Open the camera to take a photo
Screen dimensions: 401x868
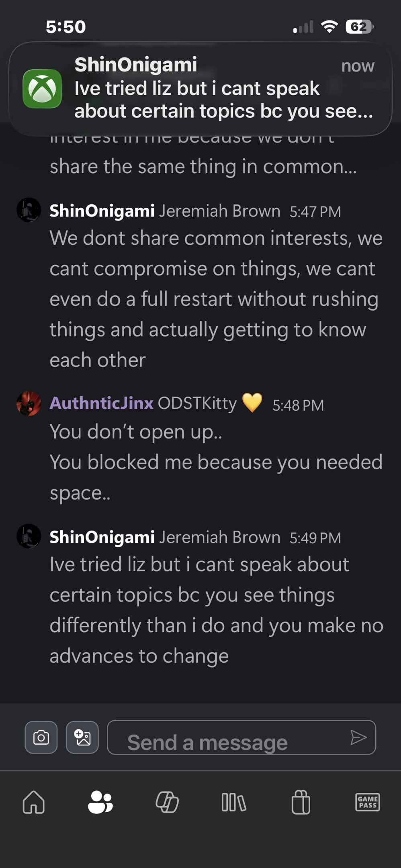pyautogui.click(x=41, y=737)
